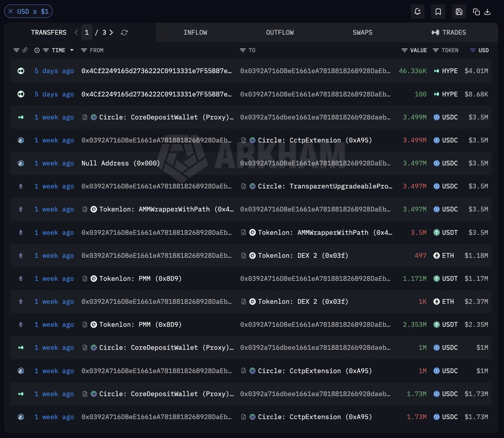Click chain icon on 1.73M CctpExtension row
Screen dimensions: 504x438
pyautogui.click(x=21, y=417)
